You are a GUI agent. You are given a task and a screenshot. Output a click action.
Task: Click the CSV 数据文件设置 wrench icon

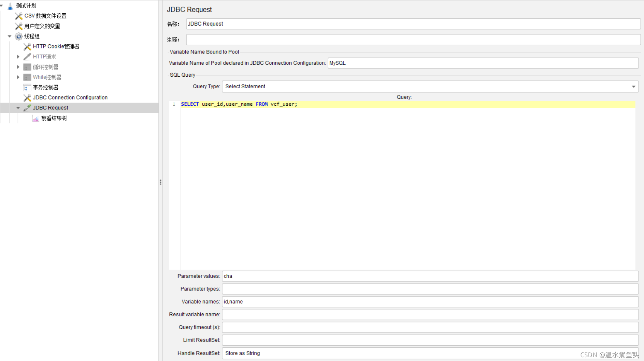click(19, 16)
